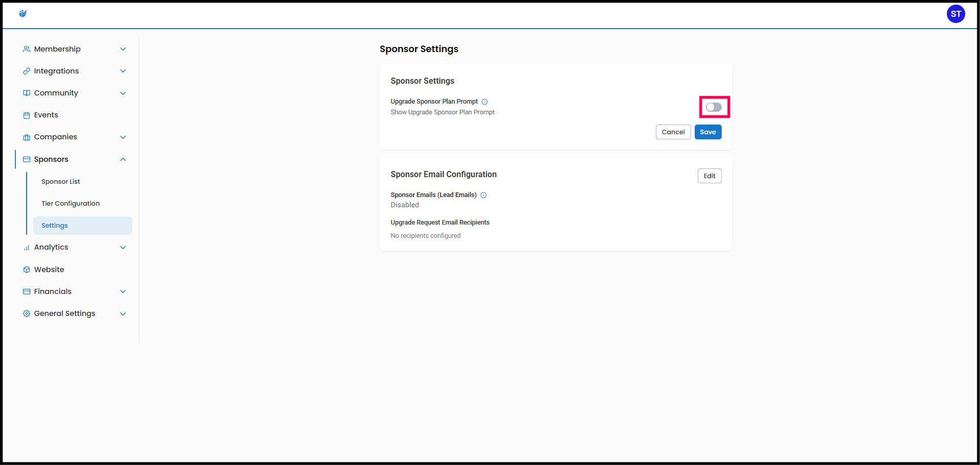The height and width of the screenshot is (465, 980).
Task: Edit the Sponsor Email Configuration
Action: pyautogui.click(x=709, y=176)
